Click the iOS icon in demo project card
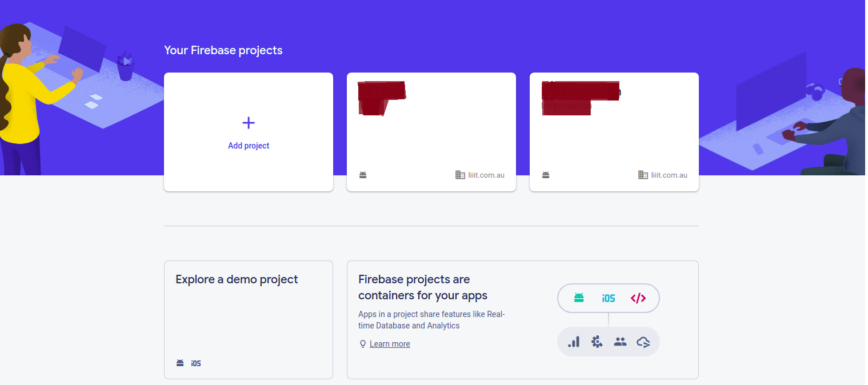This screenshot has height=385, width=868. (196, 363)
